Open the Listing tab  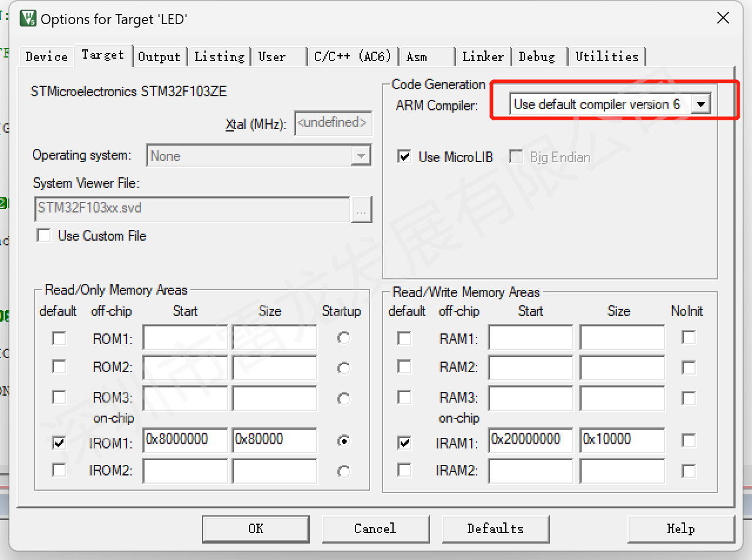pyautogui.click(x=219, y=56)
